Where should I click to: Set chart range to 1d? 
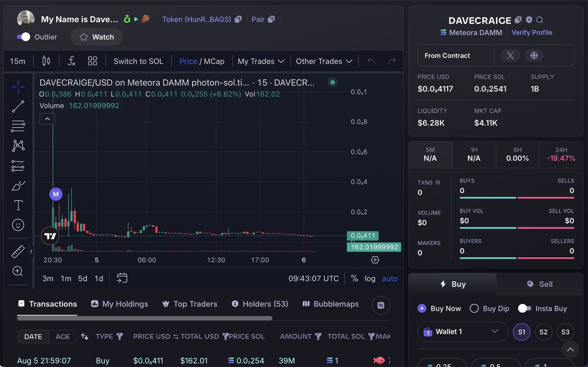98,278
